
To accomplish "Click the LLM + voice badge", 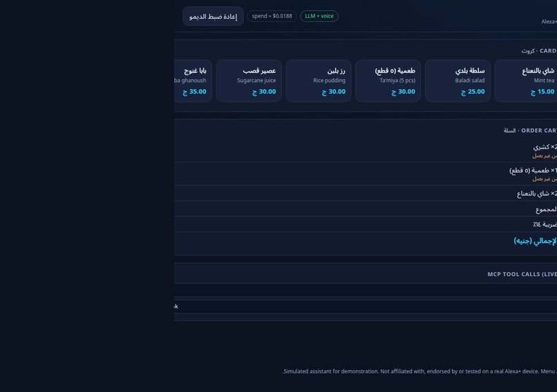I will point(319,16).
